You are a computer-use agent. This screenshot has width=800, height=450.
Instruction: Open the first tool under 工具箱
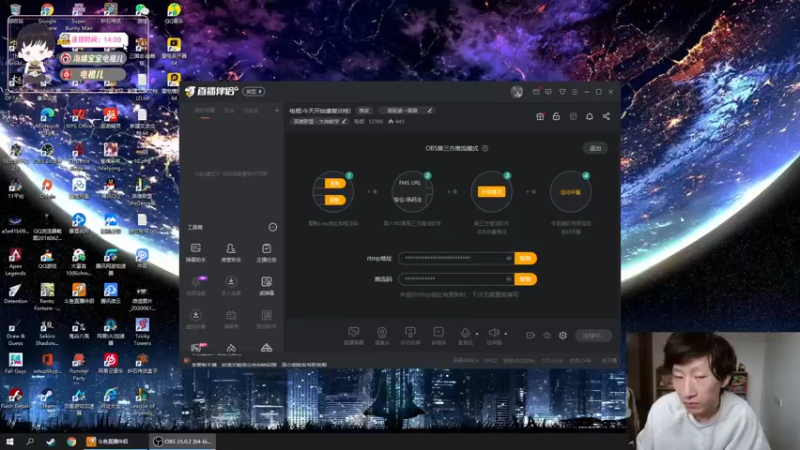[195, 253]
